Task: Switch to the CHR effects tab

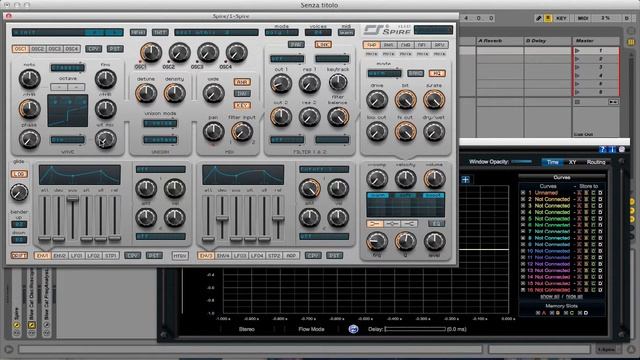Action: click(405, 45)
